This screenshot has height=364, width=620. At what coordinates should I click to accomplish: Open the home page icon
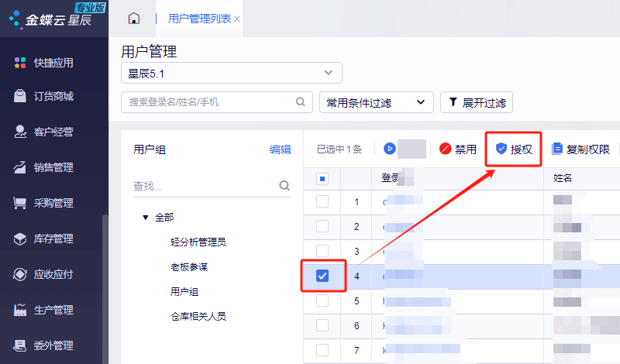[134, 18]
